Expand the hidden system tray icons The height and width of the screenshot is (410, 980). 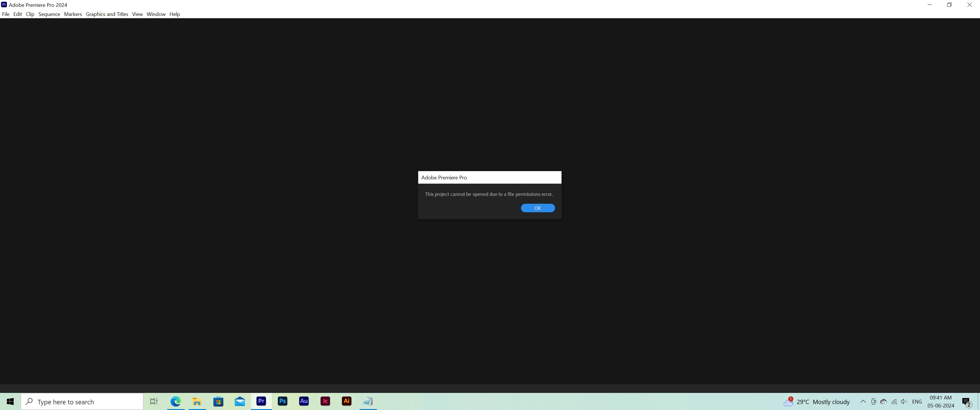tap(863, 401)
